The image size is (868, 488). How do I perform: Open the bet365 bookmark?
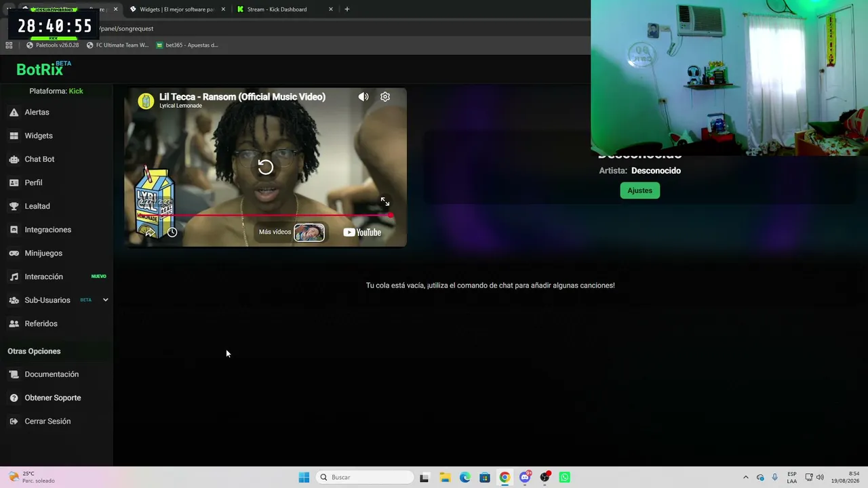[x=187, y=45]
